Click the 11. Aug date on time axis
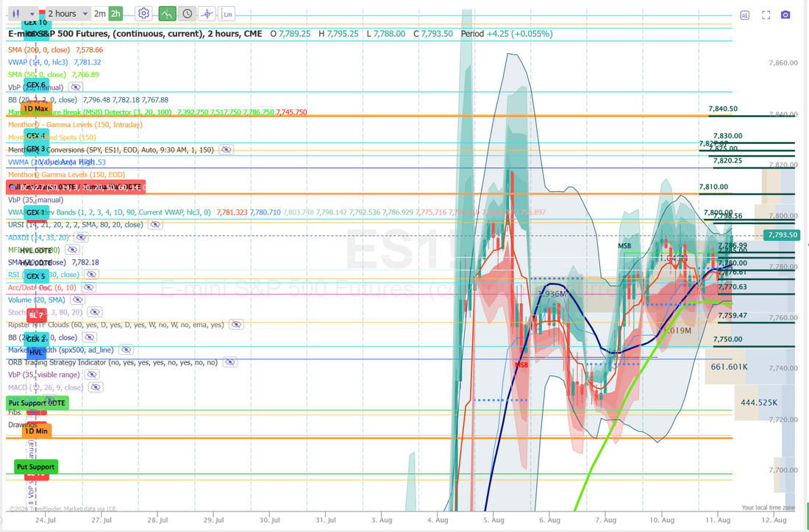The height and width of the screenshot is (532, 809). click(x=719, y=520)
